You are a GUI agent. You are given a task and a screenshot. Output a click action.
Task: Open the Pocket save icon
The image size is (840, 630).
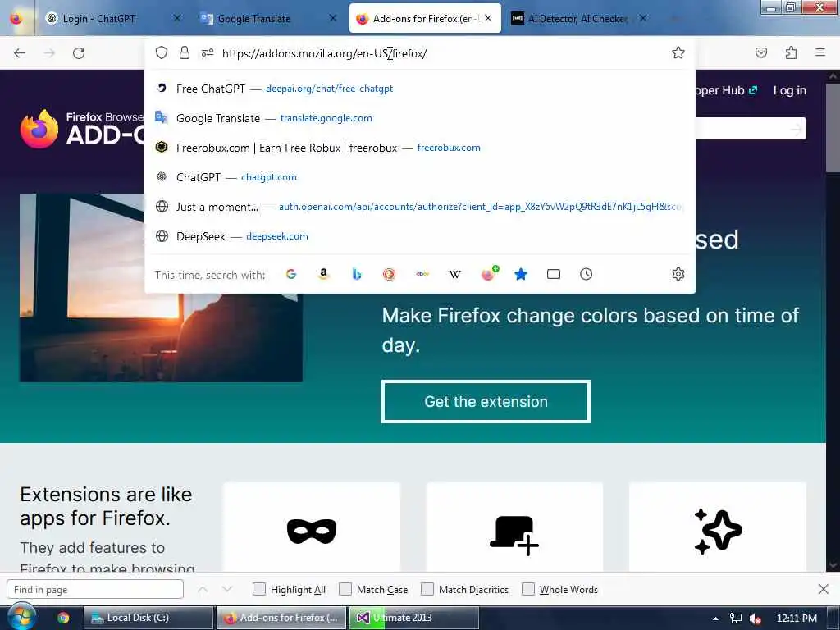coord(761,52)
